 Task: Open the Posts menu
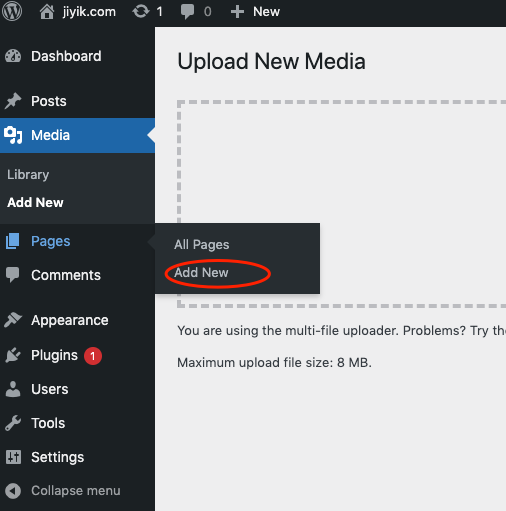(49, 101)
